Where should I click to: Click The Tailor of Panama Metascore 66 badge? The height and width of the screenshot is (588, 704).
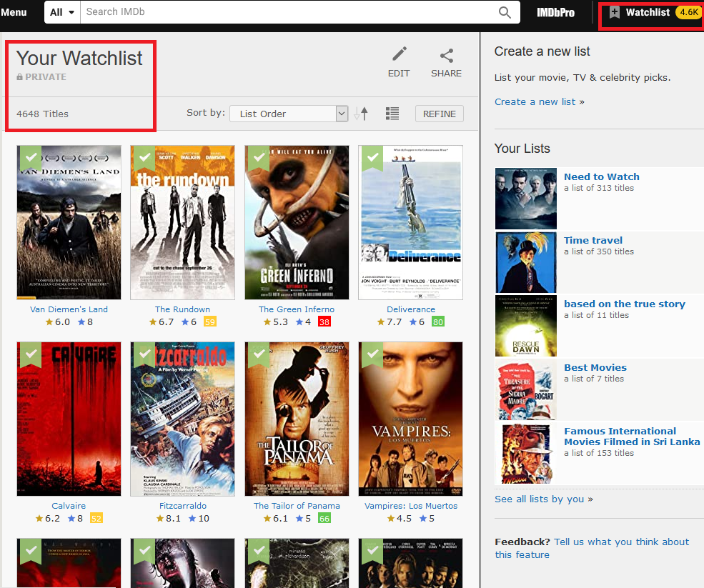pos(324,519)
